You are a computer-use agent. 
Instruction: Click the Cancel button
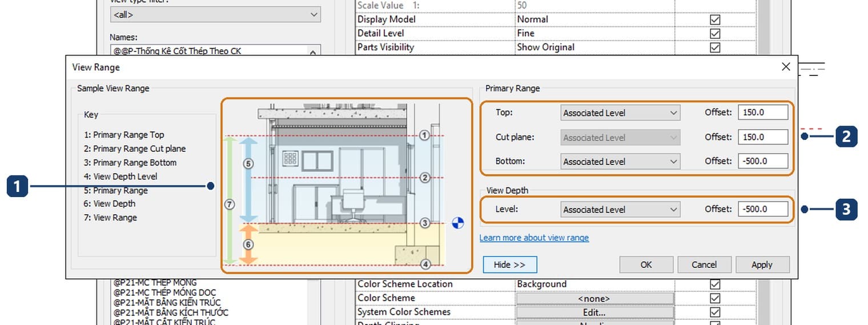coord(704,264)
